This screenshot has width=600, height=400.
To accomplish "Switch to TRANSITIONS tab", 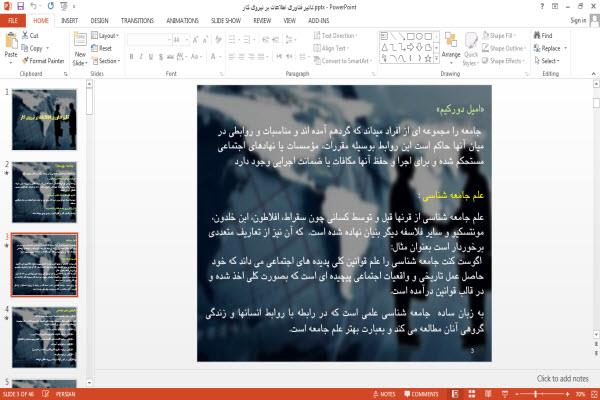I will (137, 21).
